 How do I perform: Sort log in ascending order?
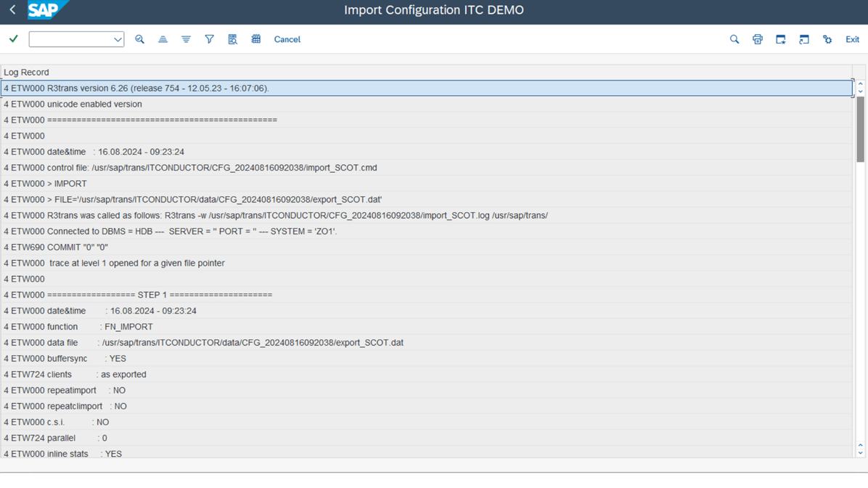click(163, 39)
